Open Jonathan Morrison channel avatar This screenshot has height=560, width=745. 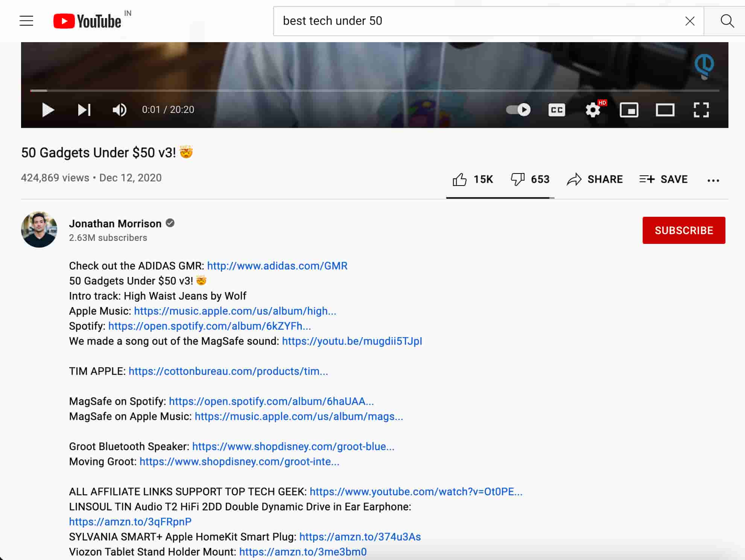point(39,230)
